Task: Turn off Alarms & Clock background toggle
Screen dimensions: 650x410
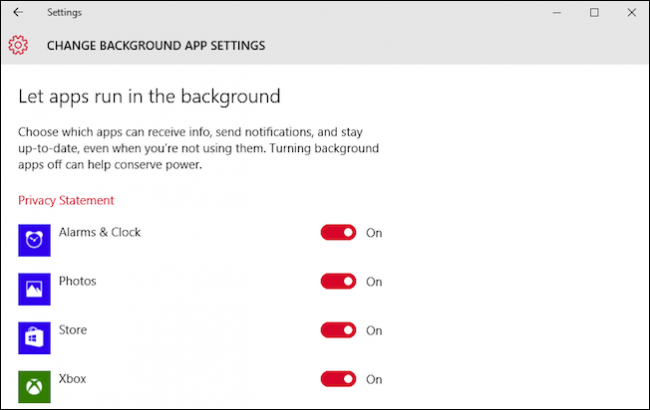Action: [338, 233]
